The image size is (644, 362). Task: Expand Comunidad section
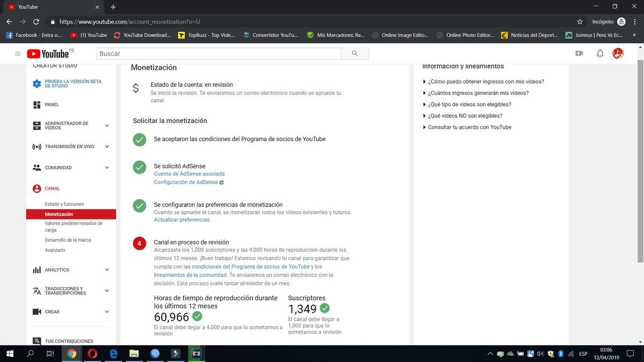click(107, 167)
